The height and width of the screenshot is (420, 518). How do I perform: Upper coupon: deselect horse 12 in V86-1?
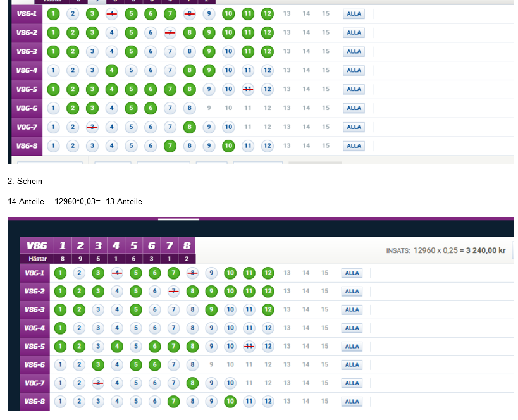tap(268, 14)
